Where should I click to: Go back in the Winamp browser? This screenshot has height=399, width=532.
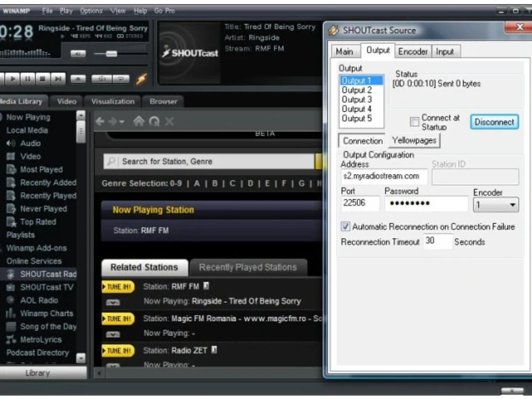[x=100, y=121]
